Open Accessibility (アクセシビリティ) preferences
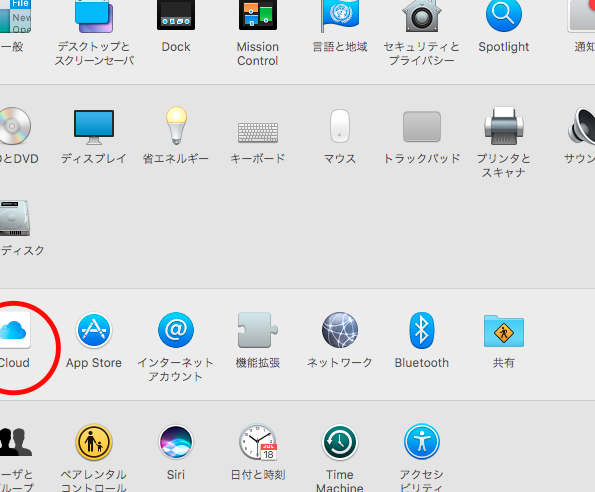595x492 pixels. click(x=422, y=442)
